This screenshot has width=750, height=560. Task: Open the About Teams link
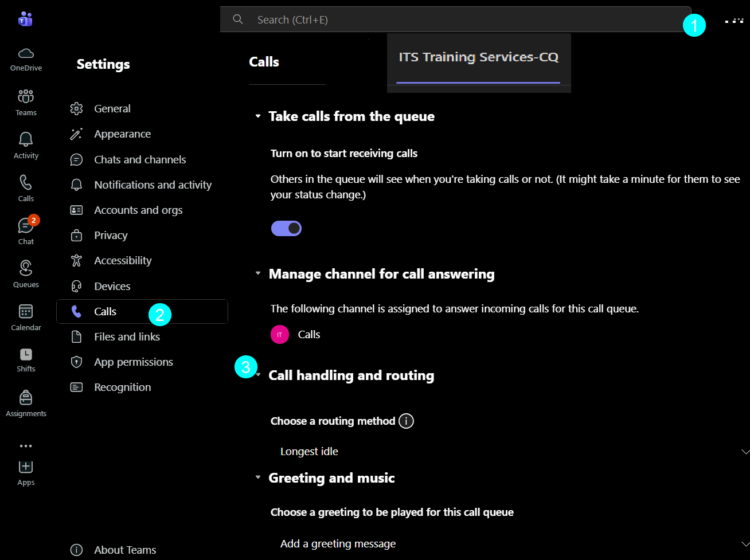click(x=125, y=550)
